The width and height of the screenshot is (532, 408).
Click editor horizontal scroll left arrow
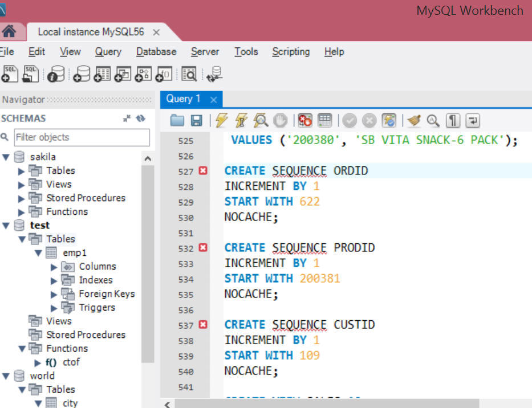167,404
